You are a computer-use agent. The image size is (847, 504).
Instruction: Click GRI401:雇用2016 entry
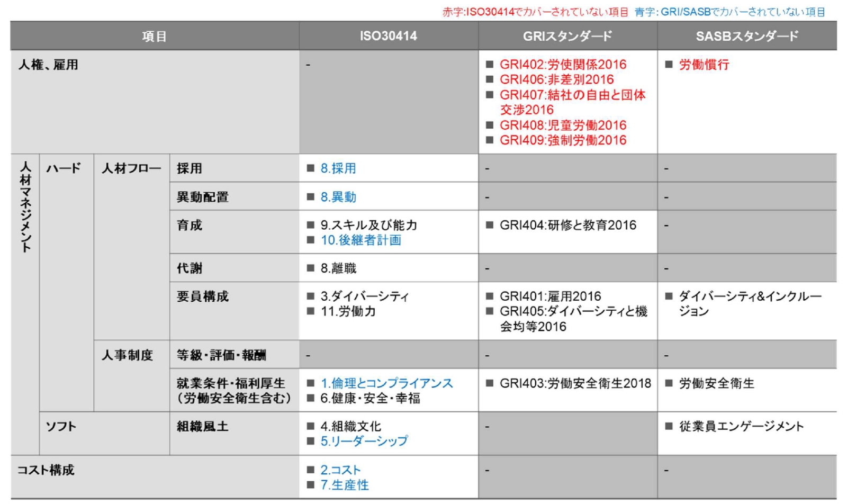click(x=550, y=296)
